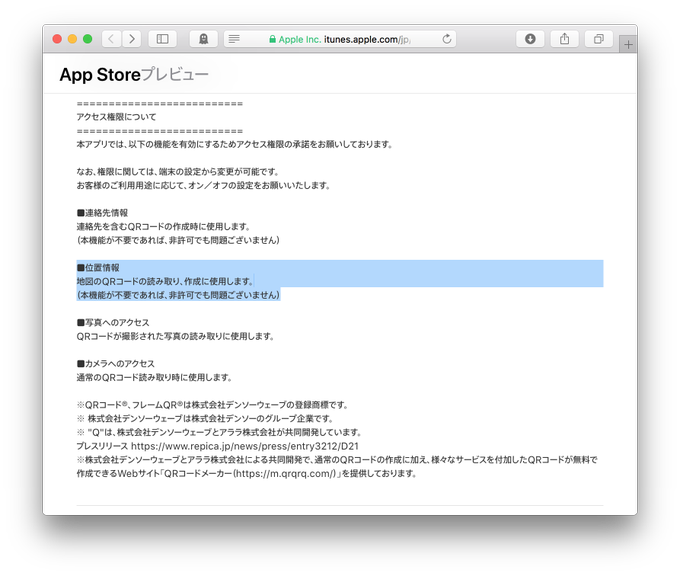Click the アクセス権限について heading text
This screenshot has height=576, width=680.
pos(116,117)
